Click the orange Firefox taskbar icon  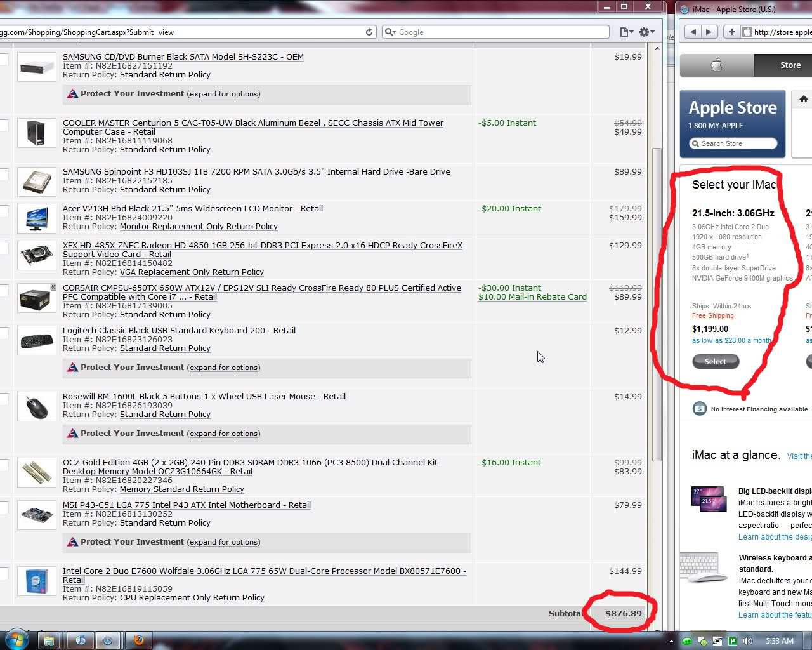(138, 640)
